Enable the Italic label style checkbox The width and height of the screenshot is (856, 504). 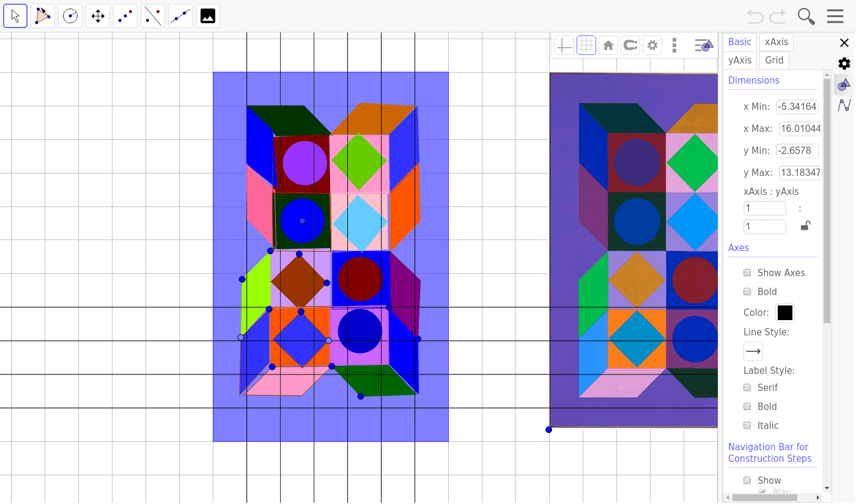747,425
